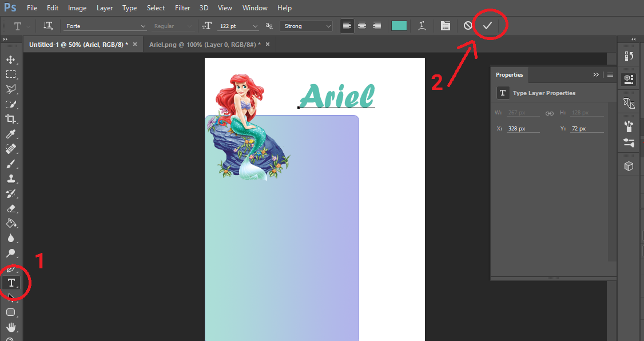This screenshot has width=644, height=341.
Task: Select the Rectangular Marquee tool
Action: (x=11, y=74)
